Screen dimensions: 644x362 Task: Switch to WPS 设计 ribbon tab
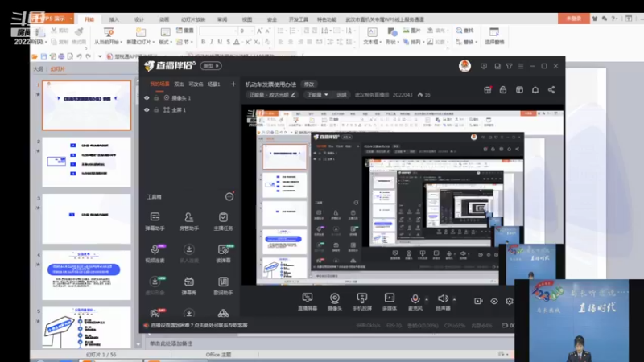[139, 19]
